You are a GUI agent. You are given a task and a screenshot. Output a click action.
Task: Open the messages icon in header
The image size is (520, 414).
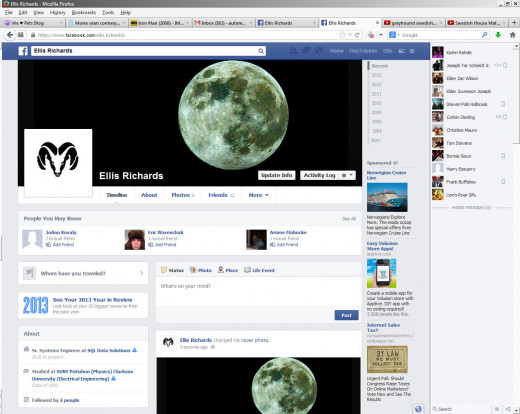pyautogui.click(x=306, y=51)
